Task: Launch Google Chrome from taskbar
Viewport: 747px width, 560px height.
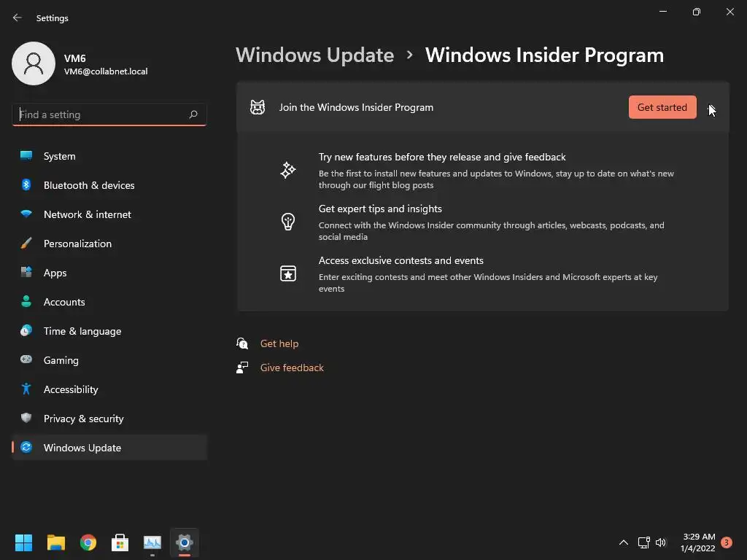Action: click(88, 542)
